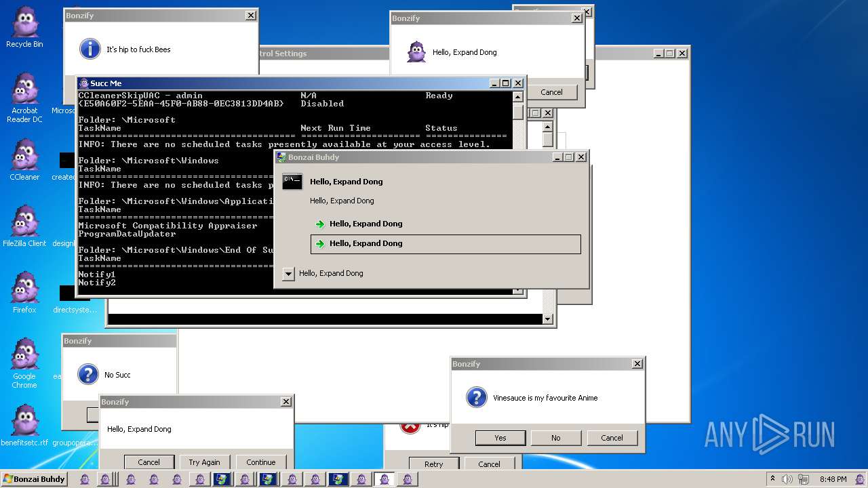Maximize the Succ Me console window
This screenshot has width=868, height=488.
tap(505, 83)
